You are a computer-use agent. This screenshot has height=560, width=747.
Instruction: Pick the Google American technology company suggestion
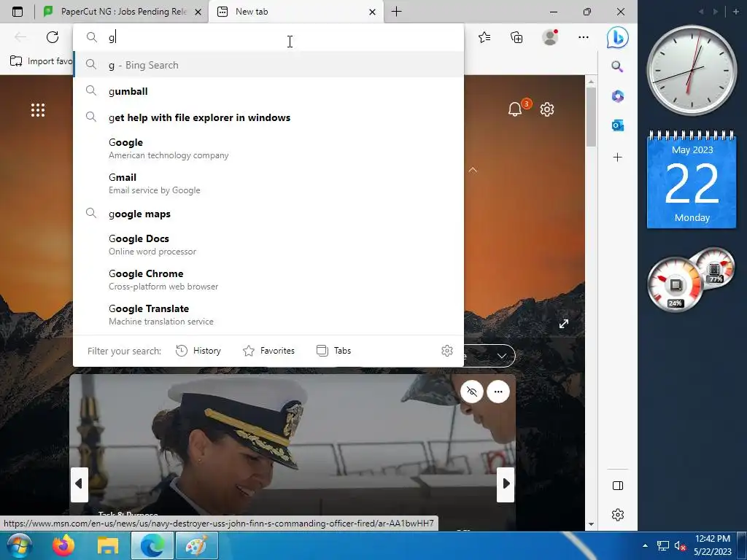click(268, 149)
